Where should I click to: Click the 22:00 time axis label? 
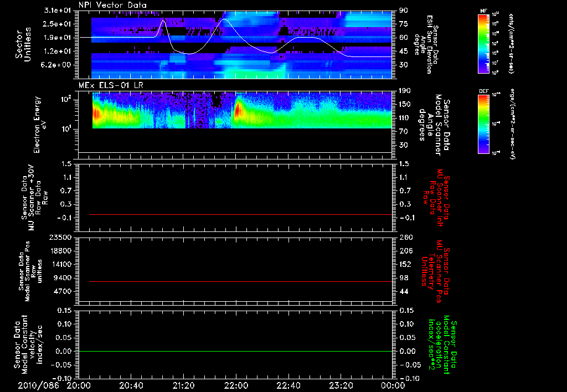pos(236,385)
